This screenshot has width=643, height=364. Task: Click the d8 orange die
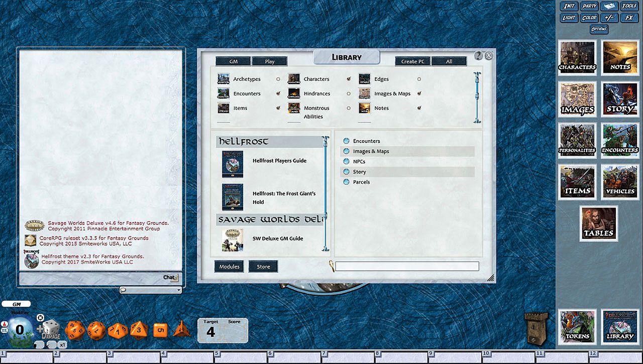(x=139, y=330)
